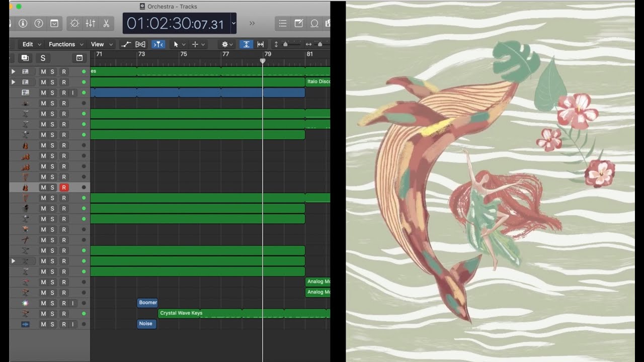This screenshot has height=362, width=644.
Task: Open LCD display mode dropdown arrow
Action: tap(233, 23)
